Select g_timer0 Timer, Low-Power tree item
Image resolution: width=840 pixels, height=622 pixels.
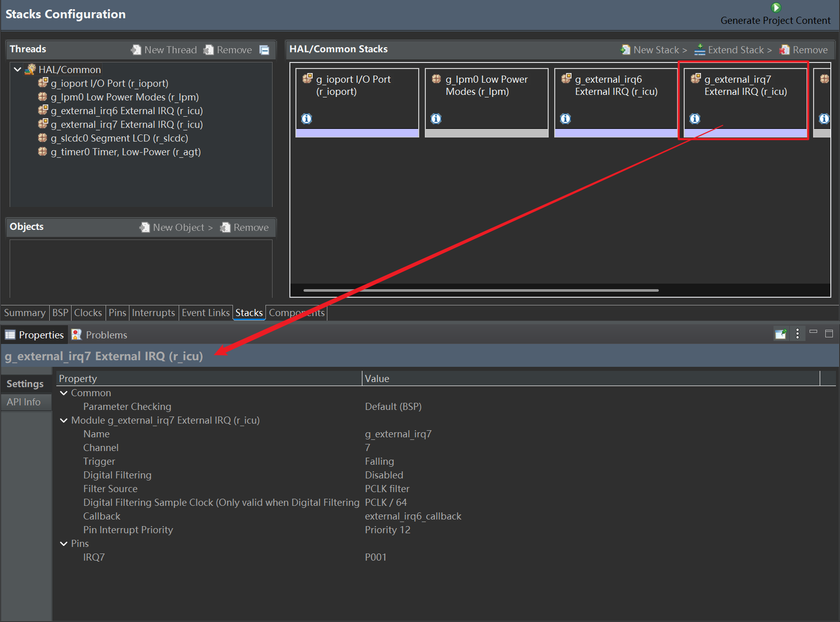coord(125,152)
